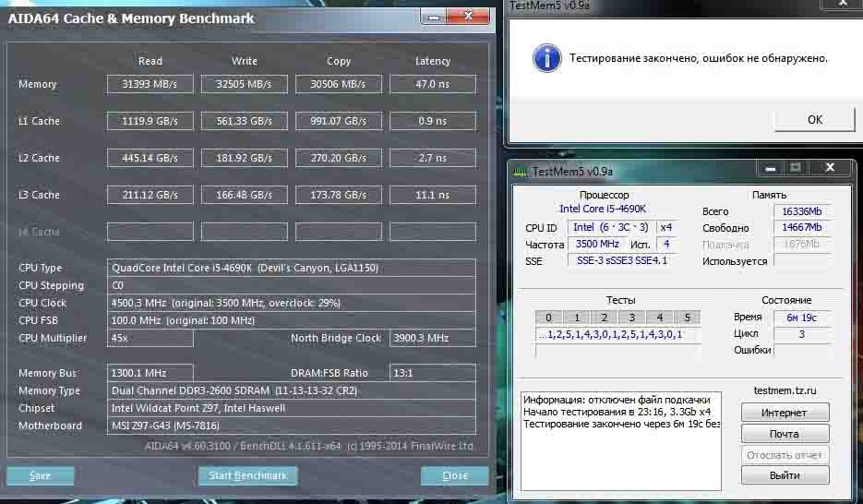Click CPU Clock 4500.3 MHz field
Viewport: 863px width, 504px height.
(291, 303)
